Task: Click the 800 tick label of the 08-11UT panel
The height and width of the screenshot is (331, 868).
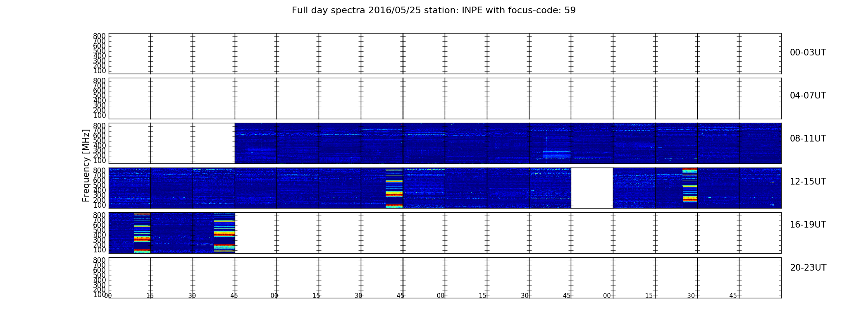Action: coord(99,126)
